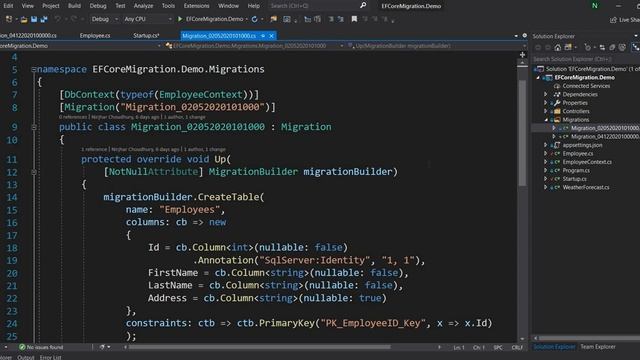Close the Migration_02052020101000.cs tab

[271, 36]
